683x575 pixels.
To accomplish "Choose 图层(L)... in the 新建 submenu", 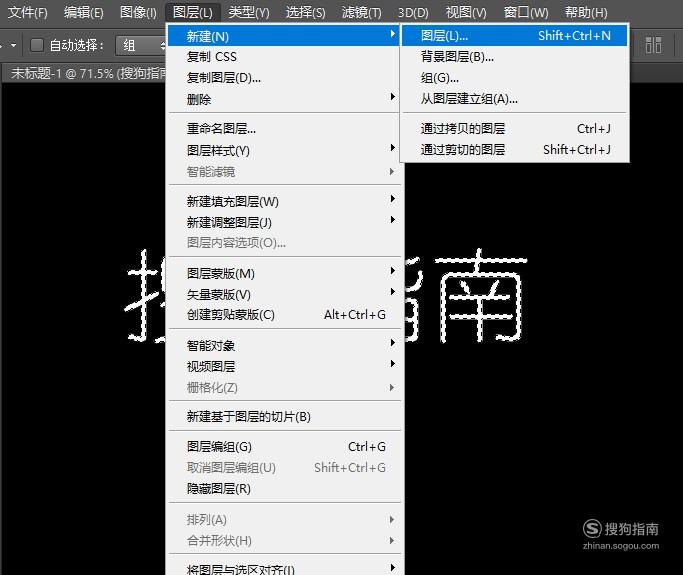I will pos(514,36).
